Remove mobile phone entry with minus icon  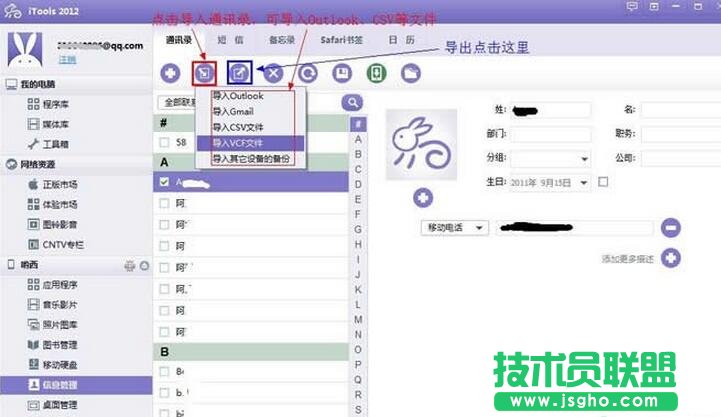[x=671, y=228]
